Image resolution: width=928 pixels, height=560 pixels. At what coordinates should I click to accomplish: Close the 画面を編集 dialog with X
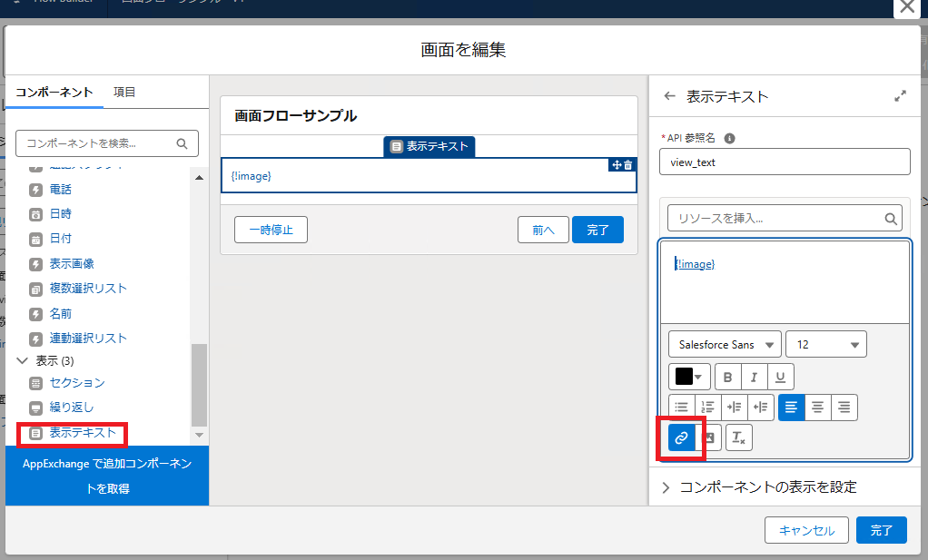point(907,7)
